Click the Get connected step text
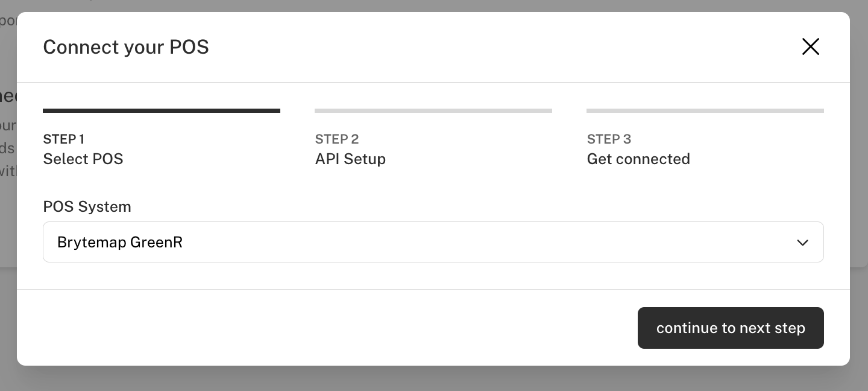The image size is (868, 391). pos(638,159)
